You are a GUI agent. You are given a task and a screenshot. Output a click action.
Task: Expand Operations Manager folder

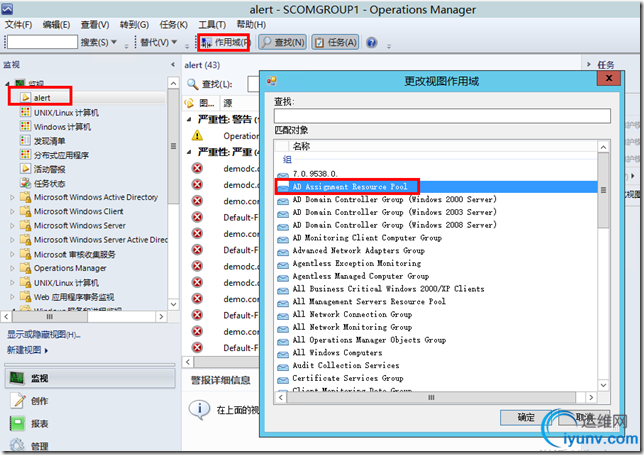[x=12, y=269]
